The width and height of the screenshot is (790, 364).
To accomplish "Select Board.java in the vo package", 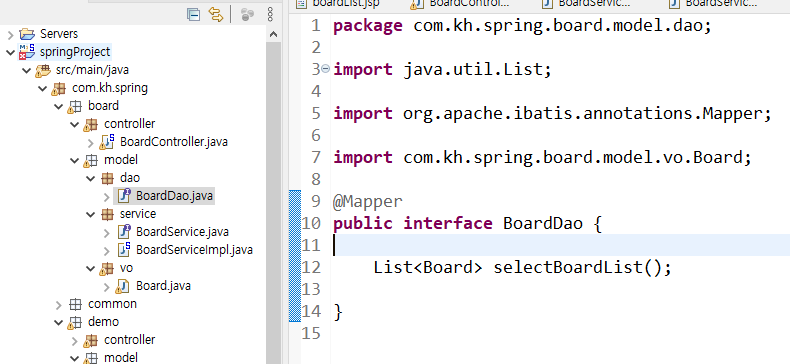I will (x=163, y=286).
